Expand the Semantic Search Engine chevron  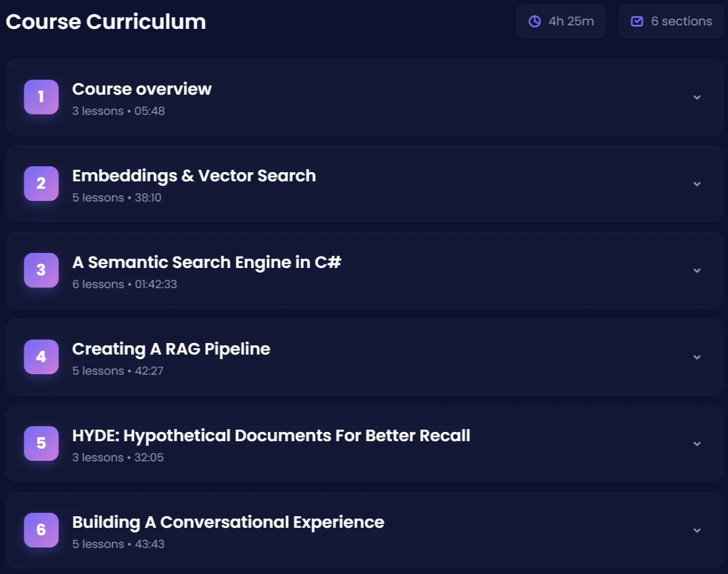(697, 271)
